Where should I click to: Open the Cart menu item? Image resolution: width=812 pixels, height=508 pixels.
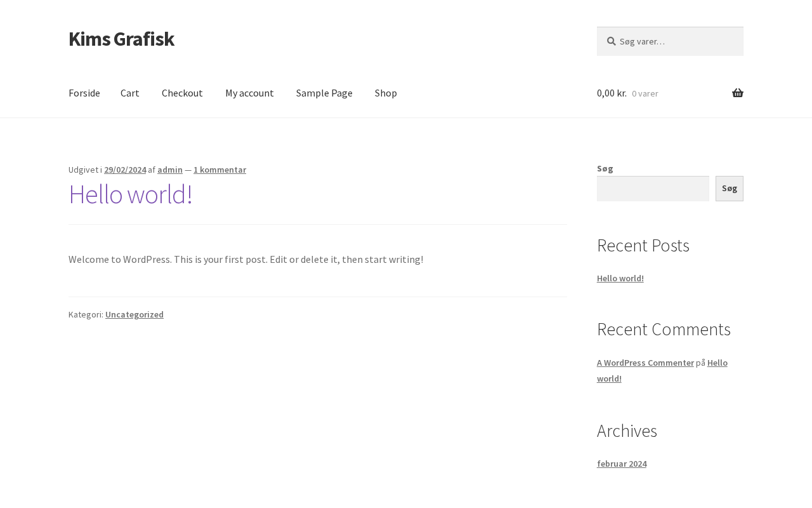[130, 93]
